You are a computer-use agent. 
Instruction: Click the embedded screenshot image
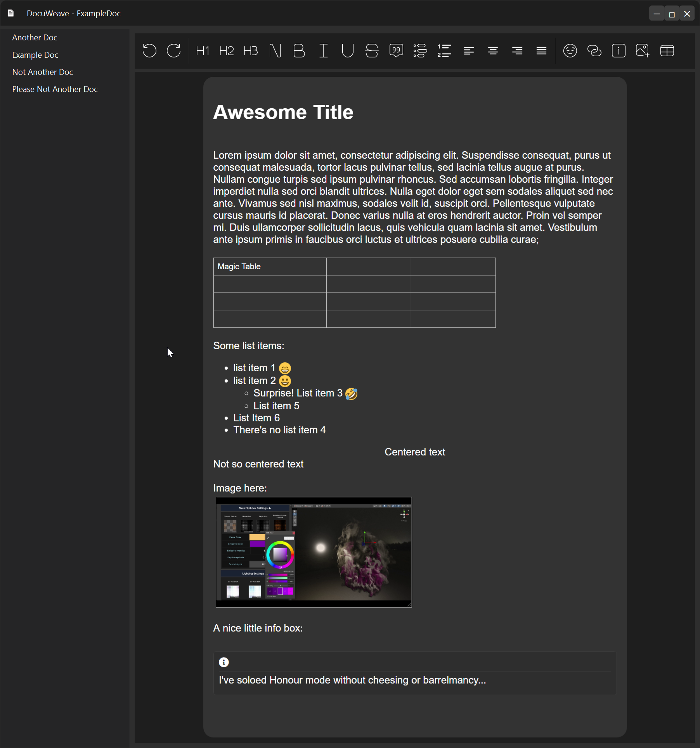point(314,552)
